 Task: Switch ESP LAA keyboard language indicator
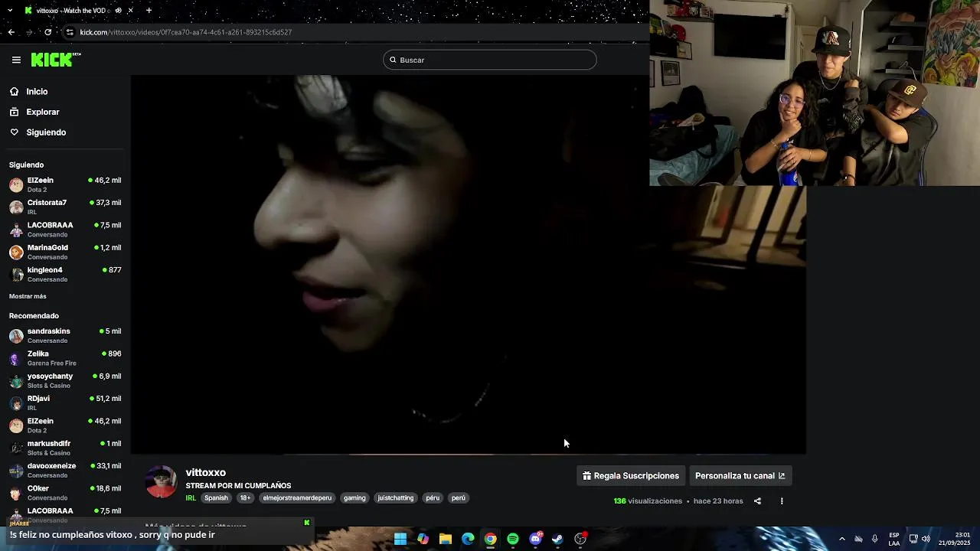click(x=894, y=539)
